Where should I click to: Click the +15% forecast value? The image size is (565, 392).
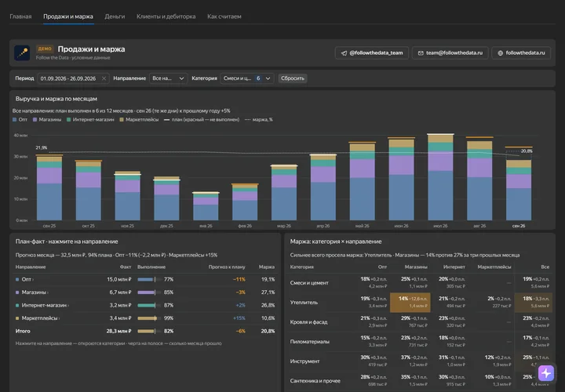point(239,318)
